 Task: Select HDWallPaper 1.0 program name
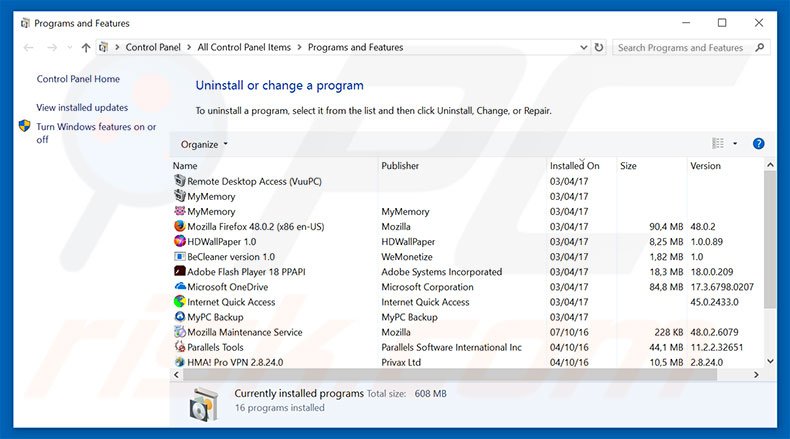222,241
